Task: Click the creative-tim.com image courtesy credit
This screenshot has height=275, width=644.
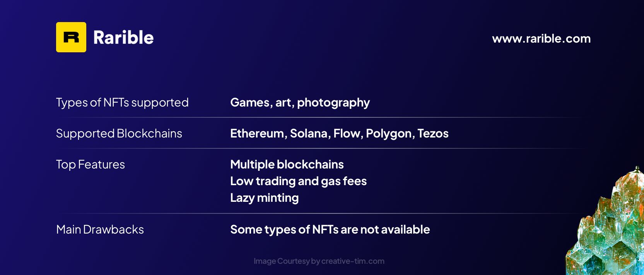Action: [x=319, y=261]
